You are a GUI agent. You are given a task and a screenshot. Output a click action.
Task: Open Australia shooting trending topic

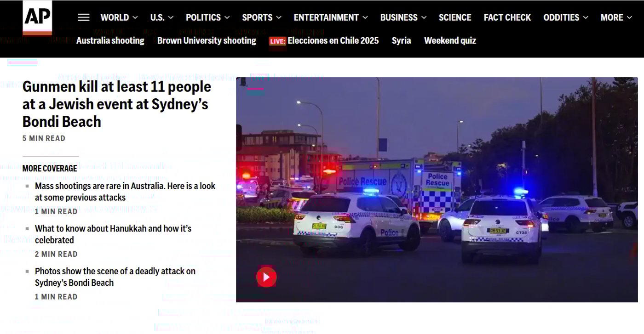[110, 40]
